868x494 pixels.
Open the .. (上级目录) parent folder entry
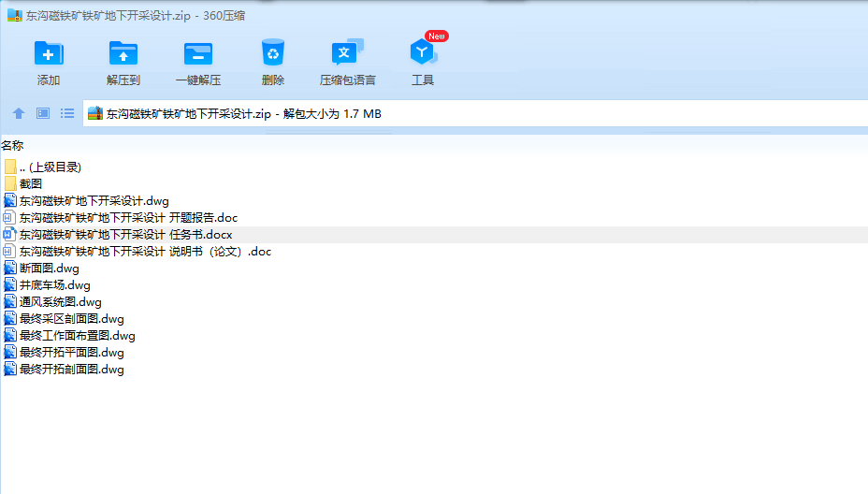(x=51, y=167)
